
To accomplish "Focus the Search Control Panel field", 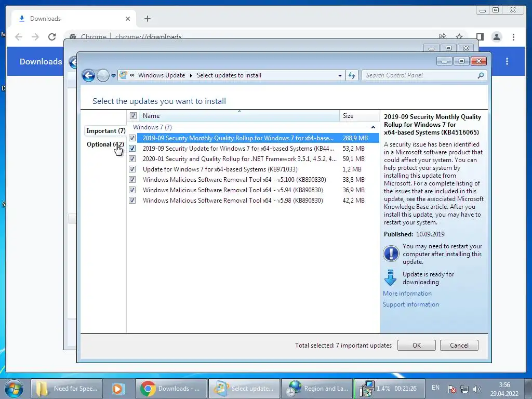I will pos(424,75).
